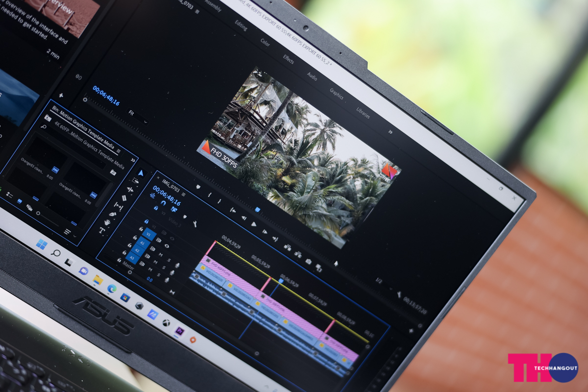Open the Windows Start menu

click(42, 244)
